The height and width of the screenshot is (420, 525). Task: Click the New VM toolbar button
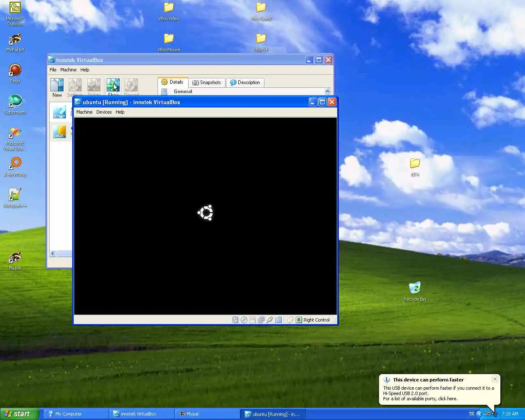click(x=57, y=88)
